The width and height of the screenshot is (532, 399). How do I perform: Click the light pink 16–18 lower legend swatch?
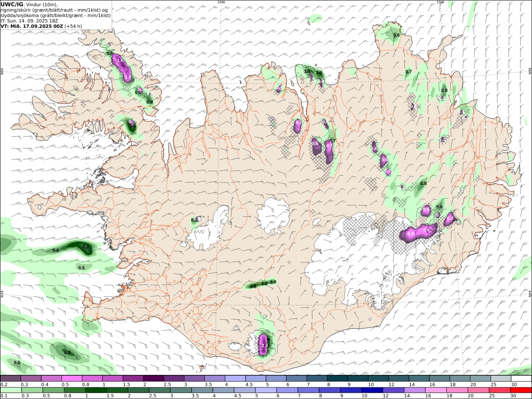point(435,390)
